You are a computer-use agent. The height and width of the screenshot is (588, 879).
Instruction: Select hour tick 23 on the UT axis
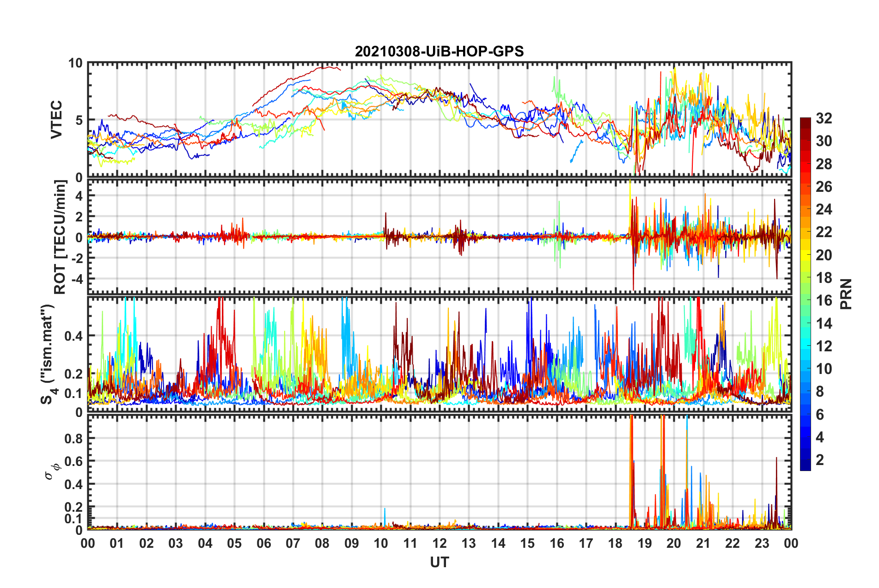pyautogui.click(x=762, y=543)
